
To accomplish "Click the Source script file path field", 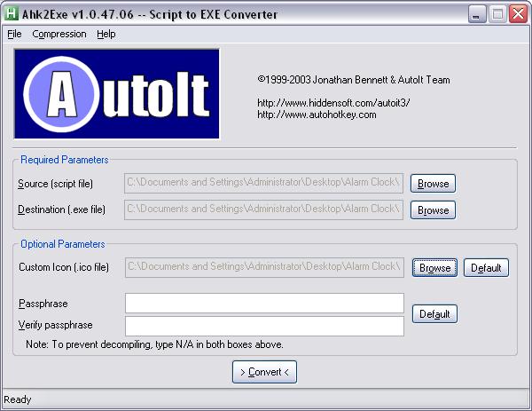I will point(263,183).
